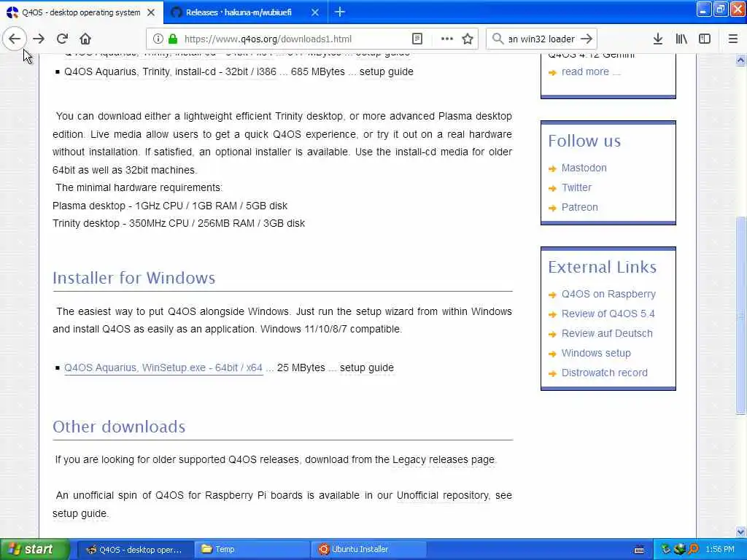Reload the Q4OS downloads page
The width and height of the screenshot is (747, 560).
point(62,39)
